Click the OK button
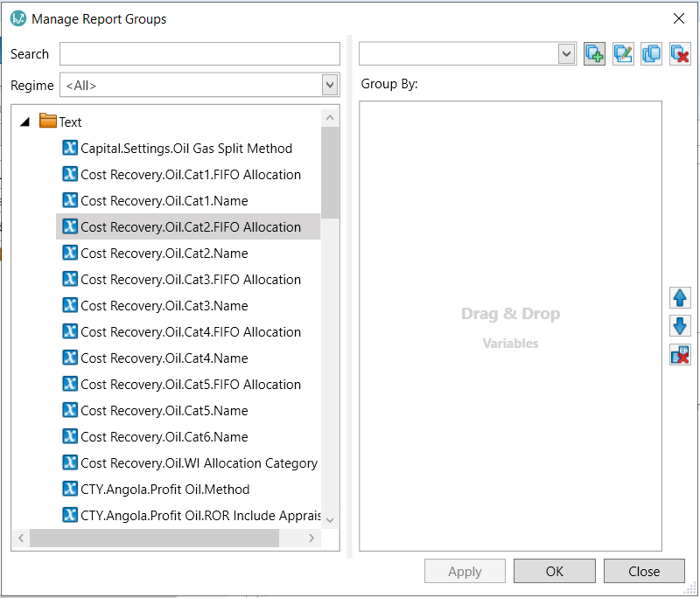Viewport: 700px width, 598px height. tap(554, 571)
